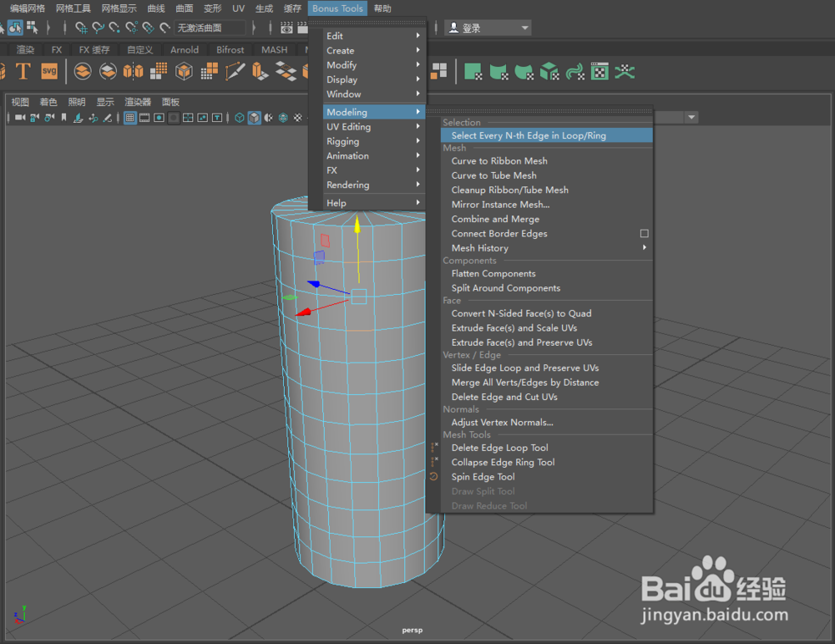
Task: Open the UV Editor window shelf icon
Action: point(600,71)
